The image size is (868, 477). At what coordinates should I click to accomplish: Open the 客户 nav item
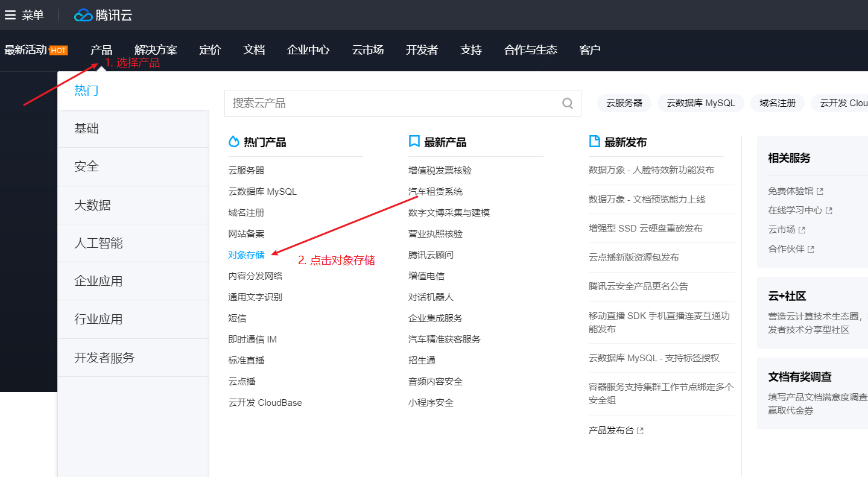[590, 50]
